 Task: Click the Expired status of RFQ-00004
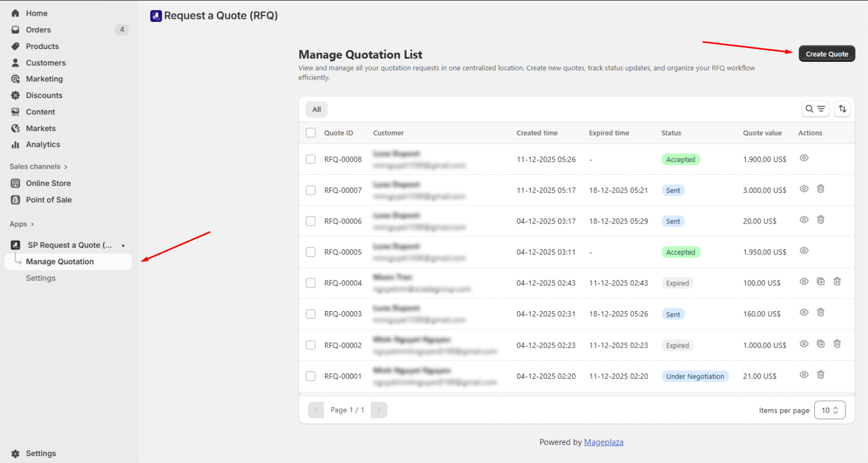(677, 283)
